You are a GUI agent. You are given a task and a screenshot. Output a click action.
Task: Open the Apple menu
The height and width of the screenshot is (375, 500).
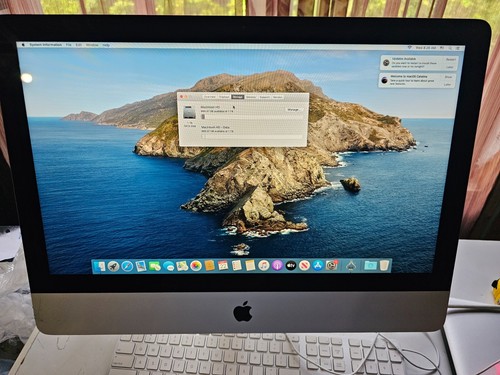(x=23, y=45)
